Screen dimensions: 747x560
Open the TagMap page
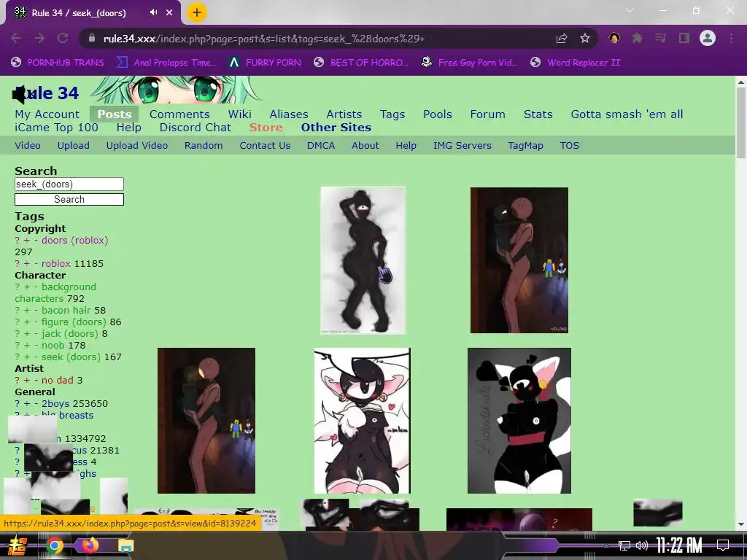(525, 146)
